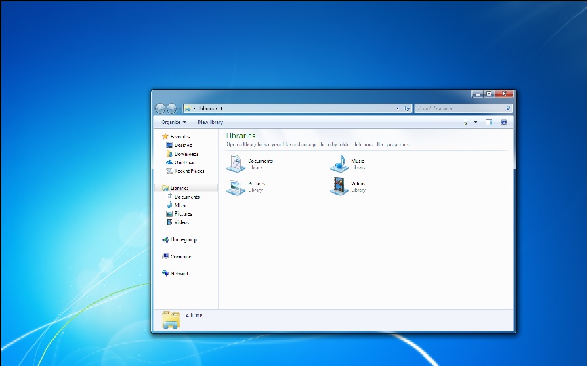The image size is (588, 366).
Task: Select Documents label under Libraries tree
Action: (187, 197)
